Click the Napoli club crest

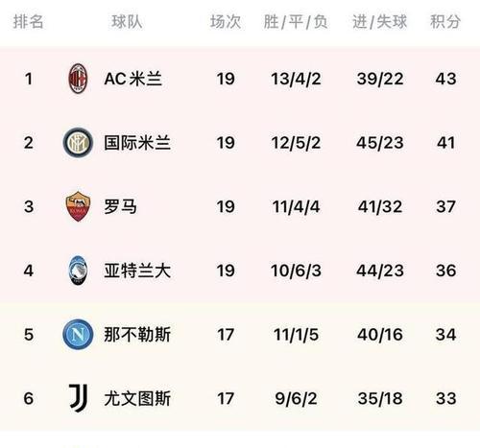point(78,335)
